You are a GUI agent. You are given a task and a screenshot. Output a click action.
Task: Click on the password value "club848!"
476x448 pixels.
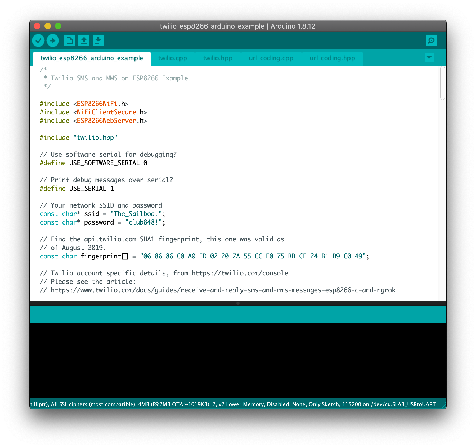[x=143, y=222]
